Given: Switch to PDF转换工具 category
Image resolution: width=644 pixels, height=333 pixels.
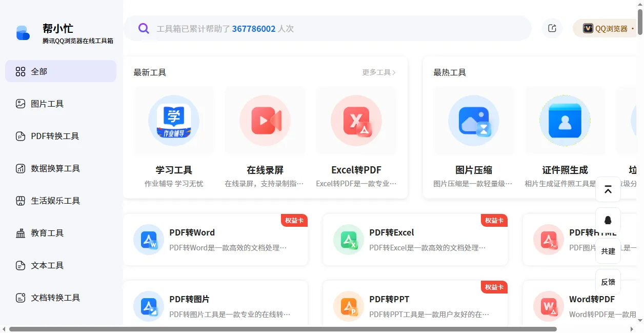Looking at the screenshot, I should [x=55, y=135].
